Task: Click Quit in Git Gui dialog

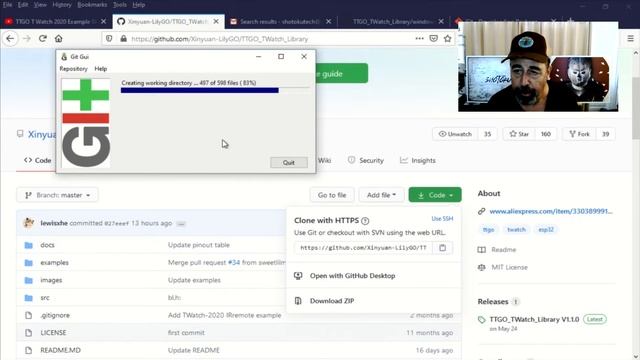Action: 289,162
